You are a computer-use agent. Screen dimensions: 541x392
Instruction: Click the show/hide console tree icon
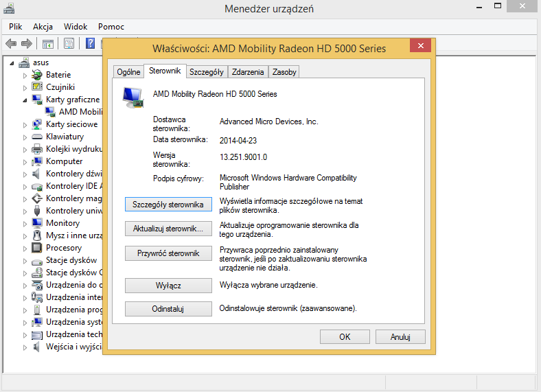(x=48, y=43)
